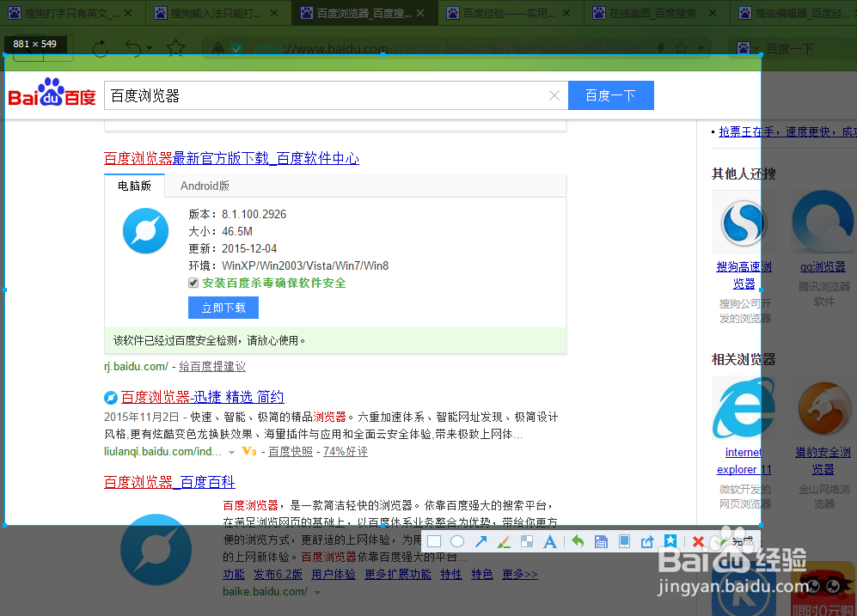This screenshot has height=616, width=857.
Task: Click the star favorite icon in screenshot toolbar
Action: (670, 540)
